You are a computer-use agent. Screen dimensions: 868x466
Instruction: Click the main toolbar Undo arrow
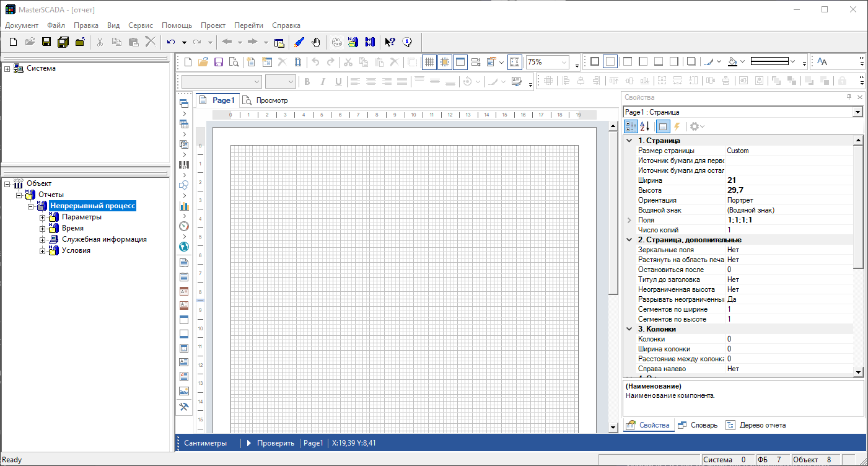click(x=171, y=42)
